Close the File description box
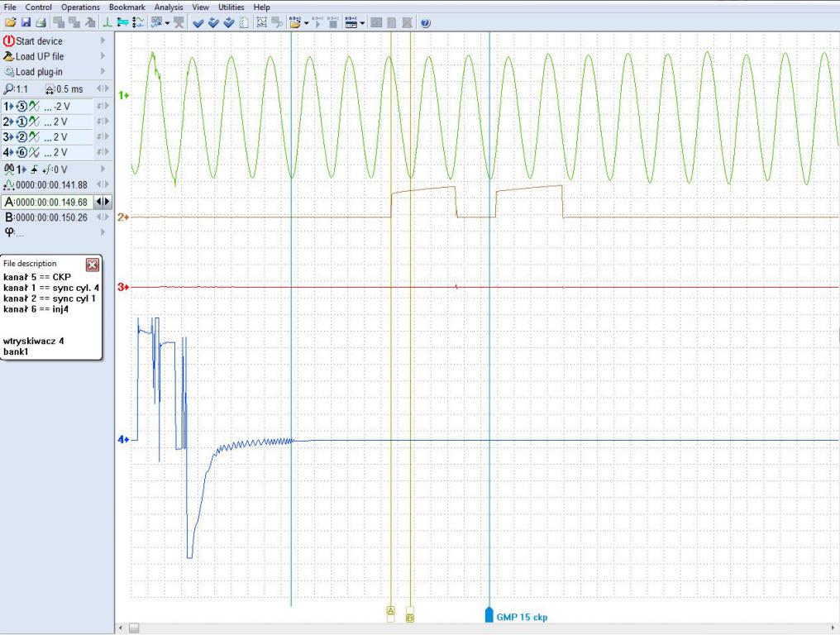Screen dimensions: 840x635 (x=93, y=265)
